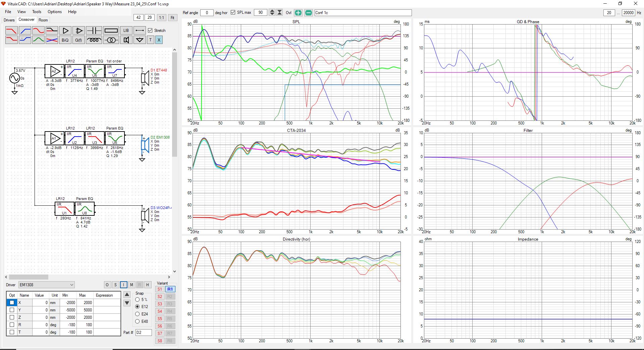Viewport: 644px width, 350px height.
Task: Check the Opt box for row T
Action: [x=12, y=332]
